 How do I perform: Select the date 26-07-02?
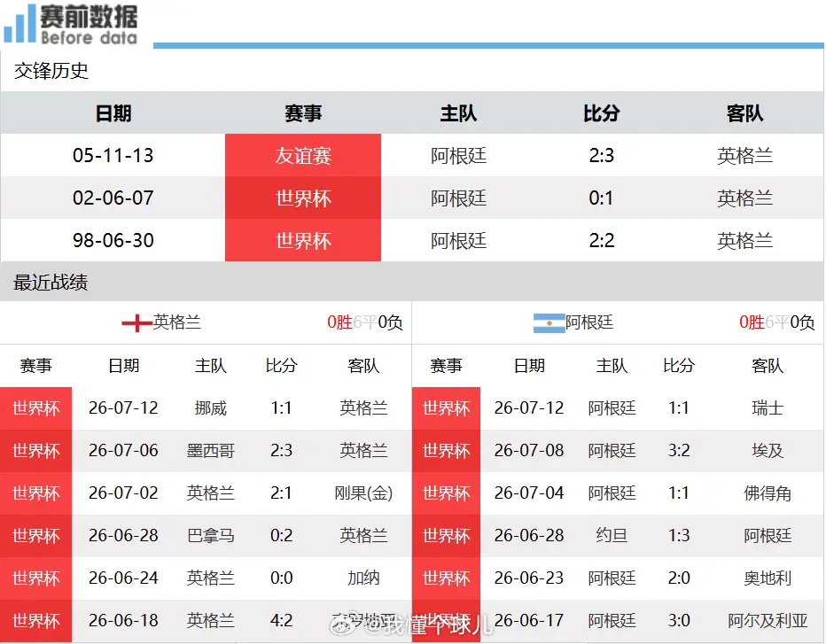123,493
